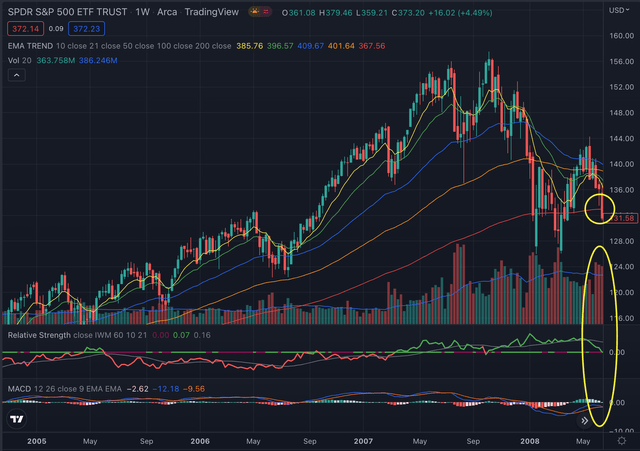
Task: Open the USD currency dropdown
Action: [x=619, y=10]
